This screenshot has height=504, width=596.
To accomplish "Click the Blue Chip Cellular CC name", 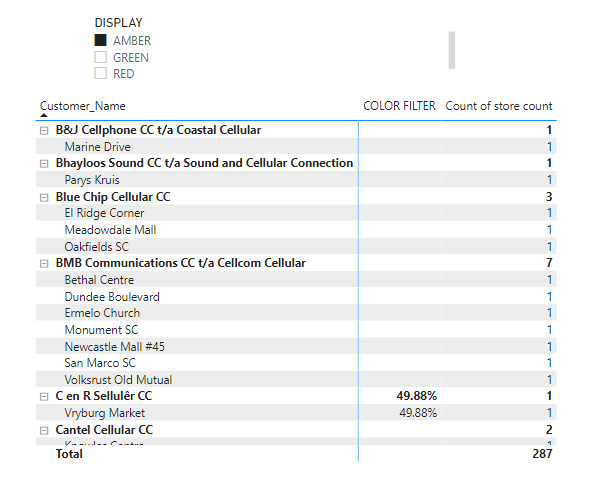I will tap(113, 197).
